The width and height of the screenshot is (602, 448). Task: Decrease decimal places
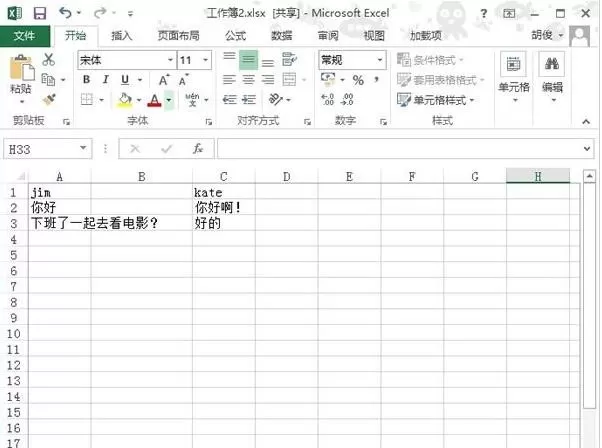tap(347, 99)
